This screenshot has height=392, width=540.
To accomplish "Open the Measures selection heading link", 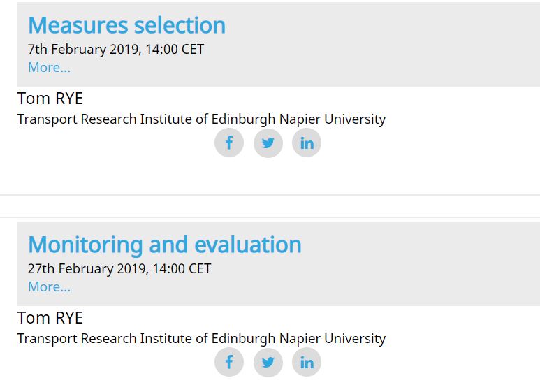I will coord(126,25).
